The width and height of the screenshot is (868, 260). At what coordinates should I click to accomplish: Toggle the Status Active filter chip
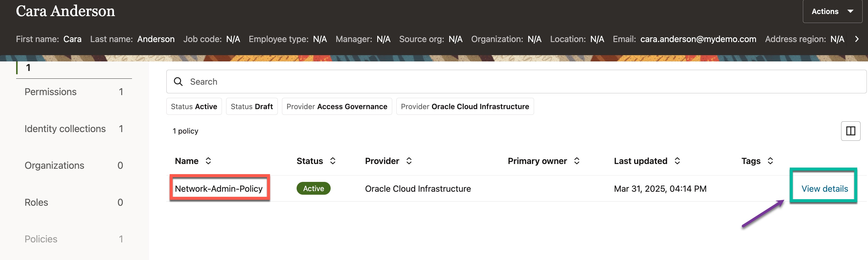pos(194,107)
